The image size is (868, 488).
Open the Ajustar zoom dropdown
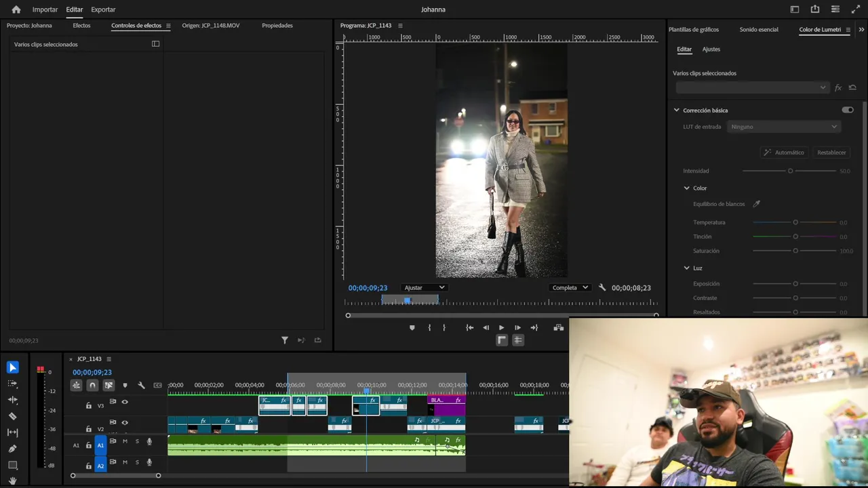click(x=425, y=287)
